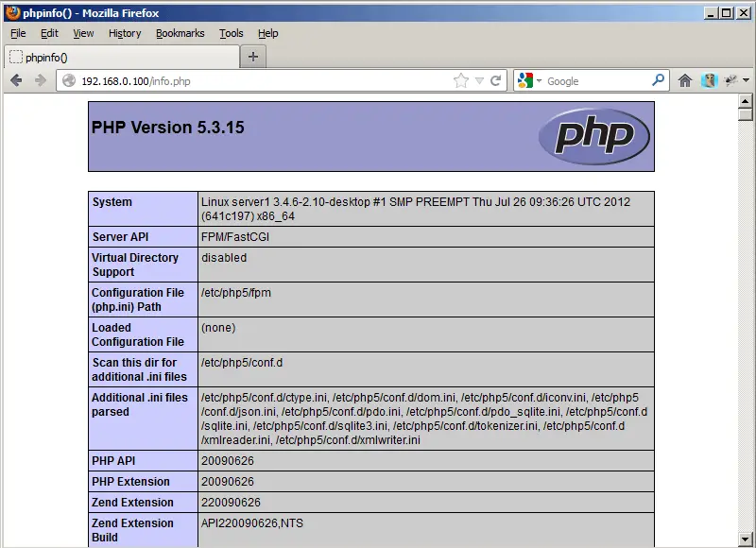The width and height of the screenshot is (756, 548).
Task: Click the PHP logo image
Action: tap(594, 136)
